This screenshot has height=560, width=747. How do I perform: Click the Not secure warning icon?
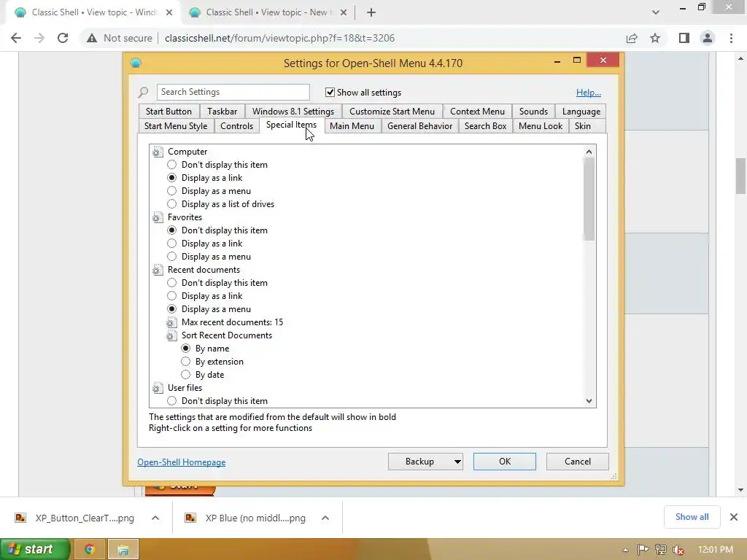92,38
